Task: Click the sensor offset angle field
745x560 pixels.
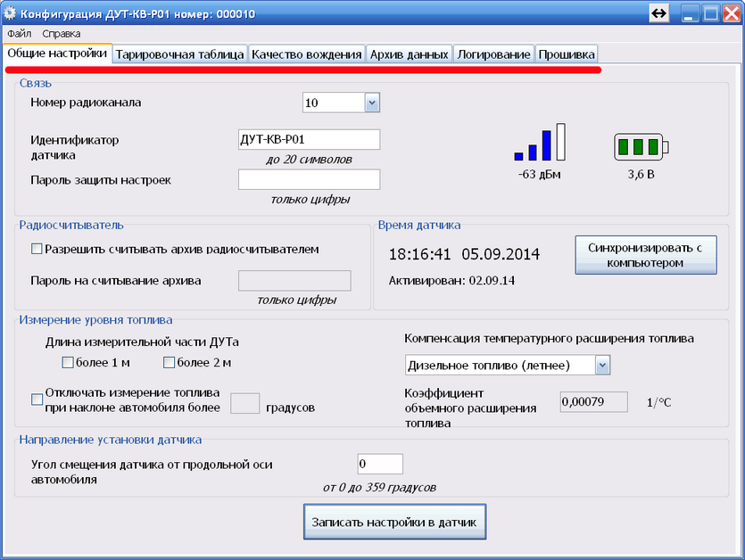Action: click(380, 464)
